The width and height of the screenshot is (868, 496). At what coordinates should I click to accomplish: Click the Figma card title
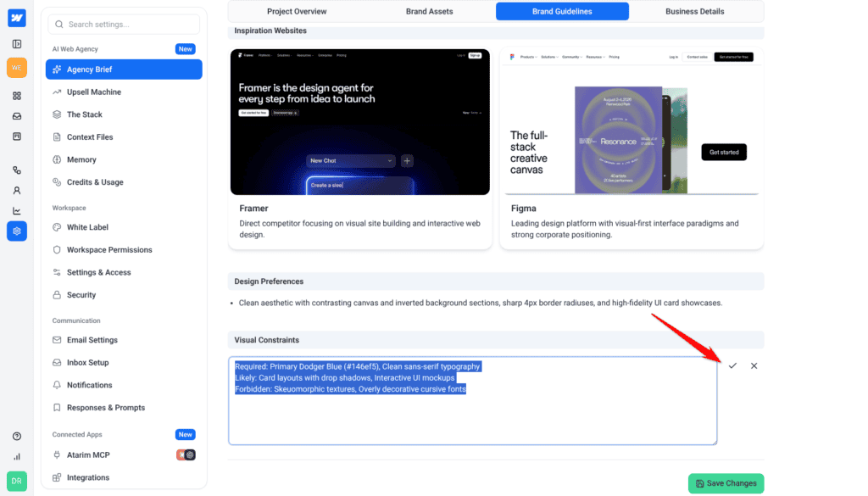(x=524, y=208)
